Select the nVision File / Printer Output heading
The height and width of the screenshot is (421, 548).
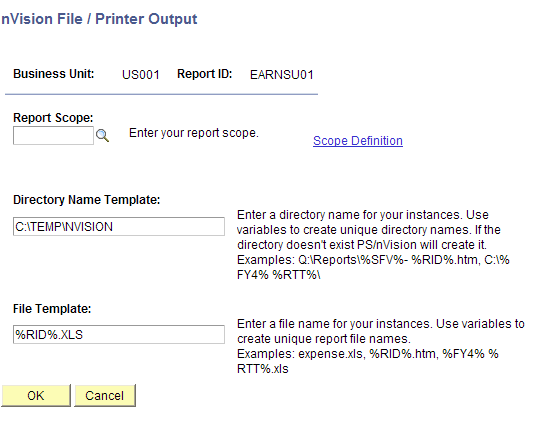(x=99, y=19)
